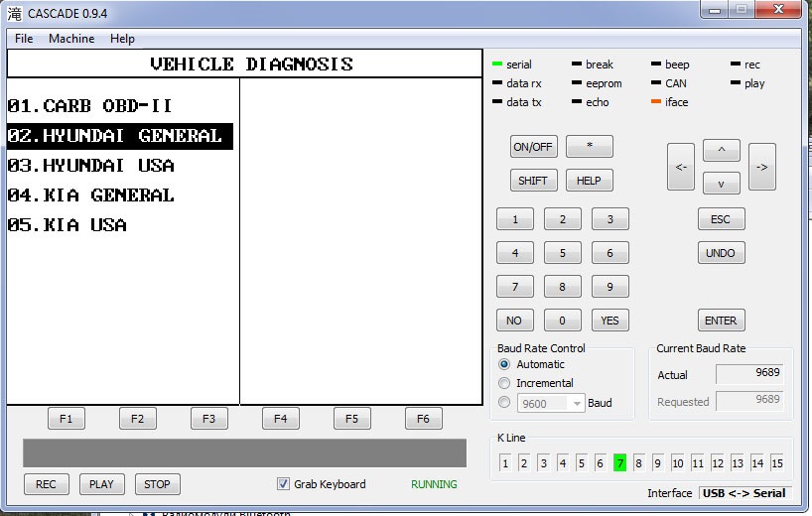
Task: Click keypad digit 5
Action: point(563,253)
